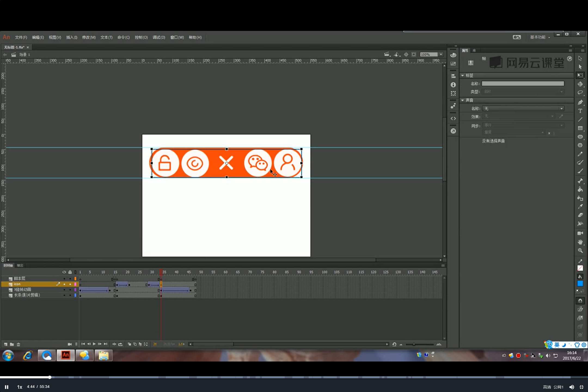Click the label 名称 input field
The height and width of the screenshot is (392, 588).
tap(523, 84)
